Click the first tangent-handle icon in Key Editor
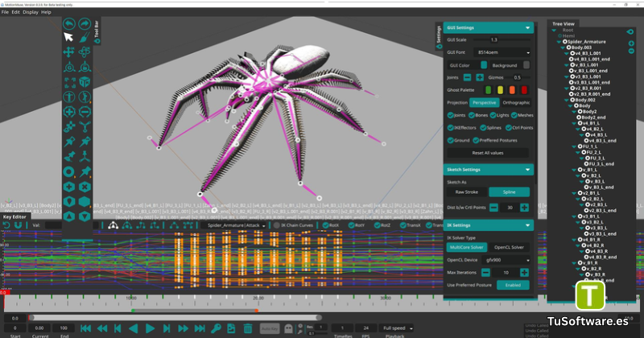Screen dimensions: 644x338 pyautogui.click(x=113, y=225)
